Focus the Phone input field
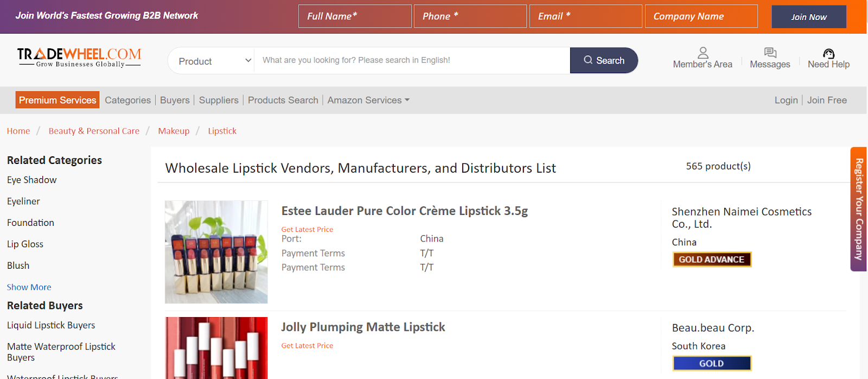Screen dimensions: 868x379 [470, 16]
